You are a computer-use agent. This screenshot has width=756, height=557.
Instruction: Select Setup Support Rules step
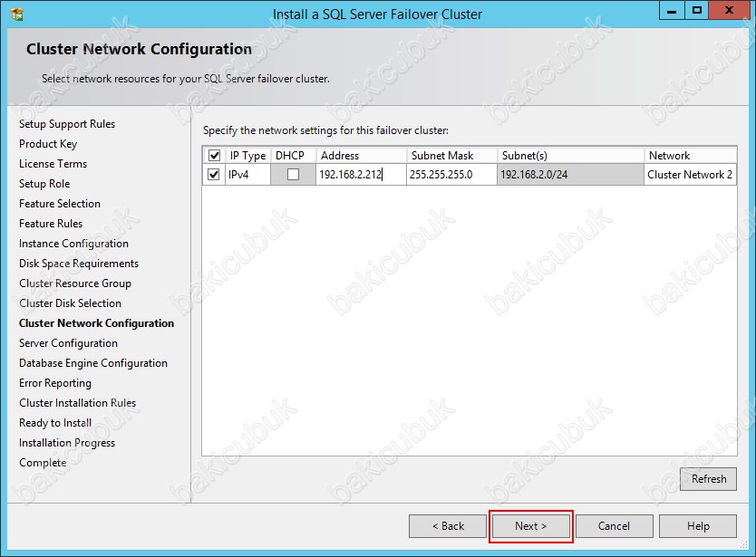point(67,124)
